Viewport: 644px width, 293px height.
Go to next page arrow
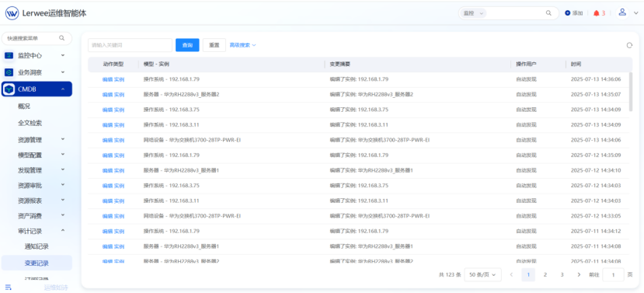click(579, 274)
